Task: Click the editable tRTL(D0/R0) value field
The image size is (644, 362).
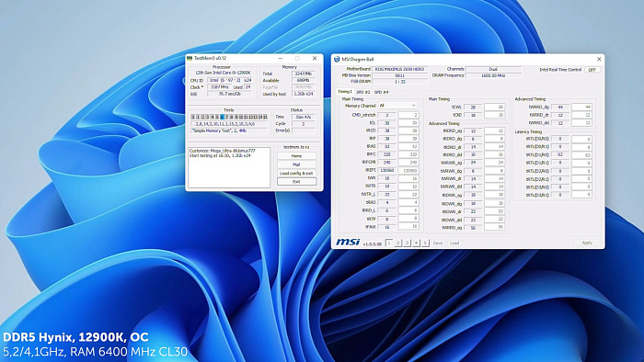Action: pos(581,139)
